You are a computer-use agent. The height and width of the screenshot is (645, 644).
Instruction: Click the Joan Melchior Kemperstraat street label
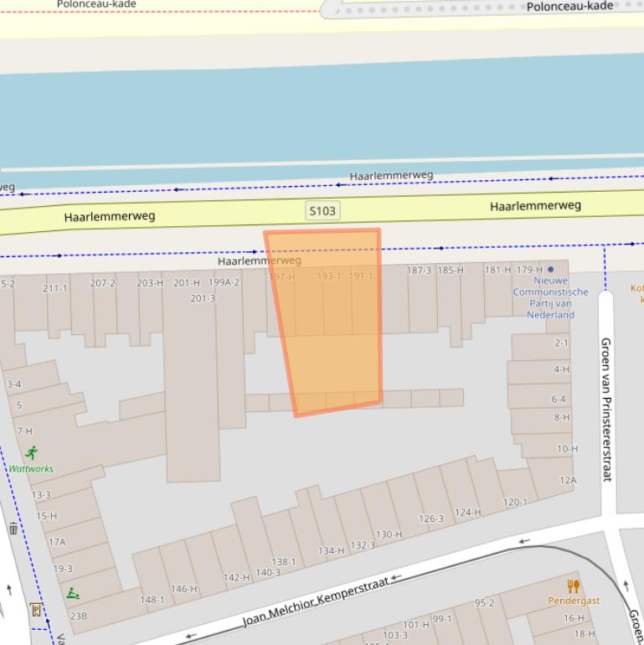[317, 601]
